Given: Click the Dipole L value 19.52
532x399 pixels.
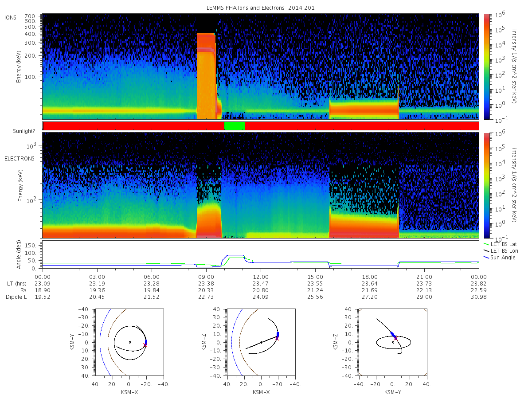Looking at the screenshot, I should coord(43,297).
